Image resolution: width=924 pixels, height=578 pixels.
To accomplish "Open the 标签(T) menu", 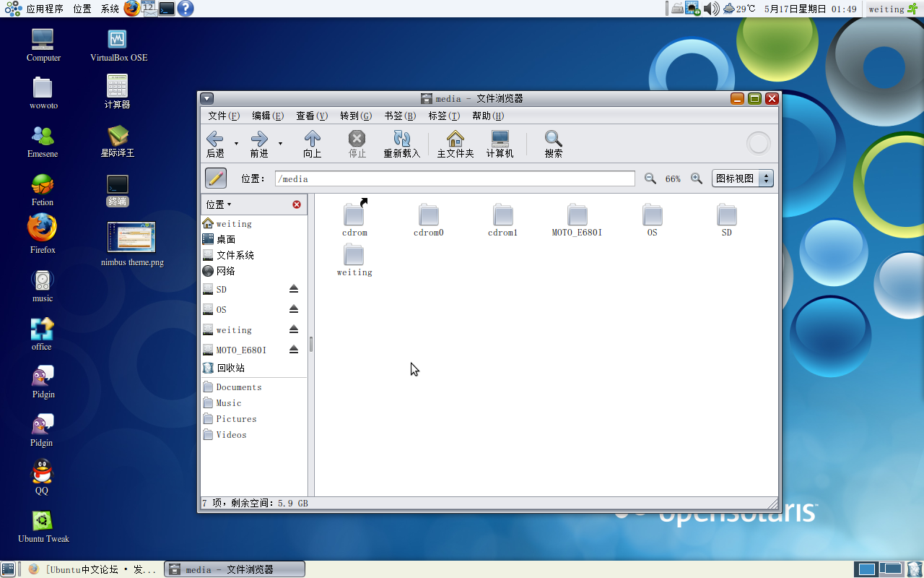I will (444, 116).
